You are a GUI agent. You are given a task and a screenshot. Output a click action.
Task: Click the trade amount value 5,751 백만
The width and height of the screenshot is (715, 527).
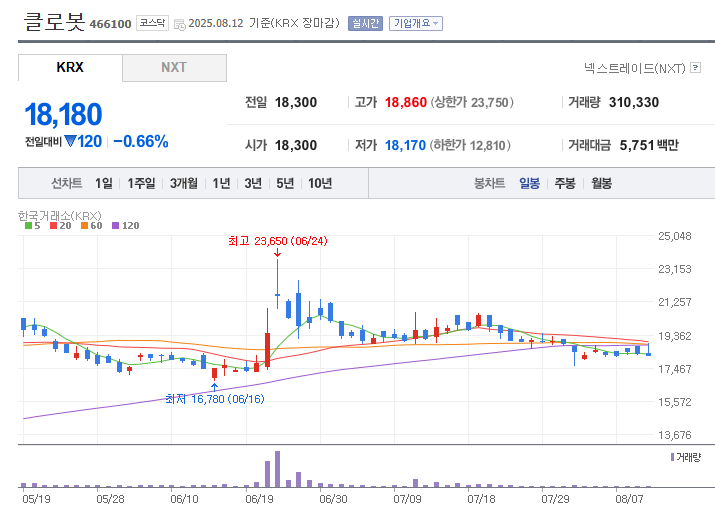click(649, 145)
